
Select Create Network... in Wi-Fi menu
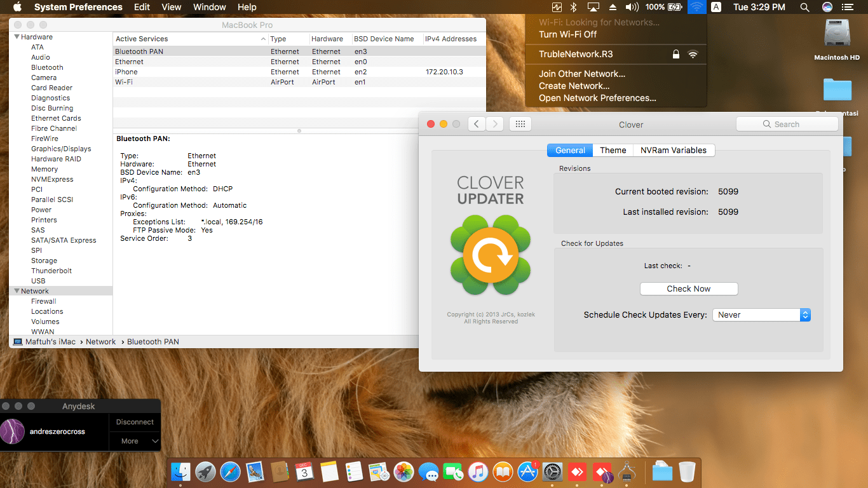tap(616, 86)
